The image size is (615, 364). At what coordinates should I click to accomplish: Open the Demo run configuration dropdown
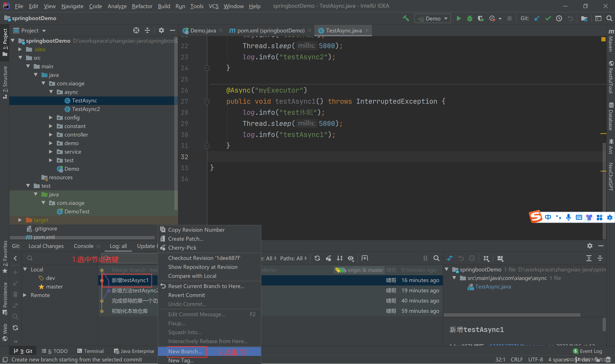(x=432, y=18)
